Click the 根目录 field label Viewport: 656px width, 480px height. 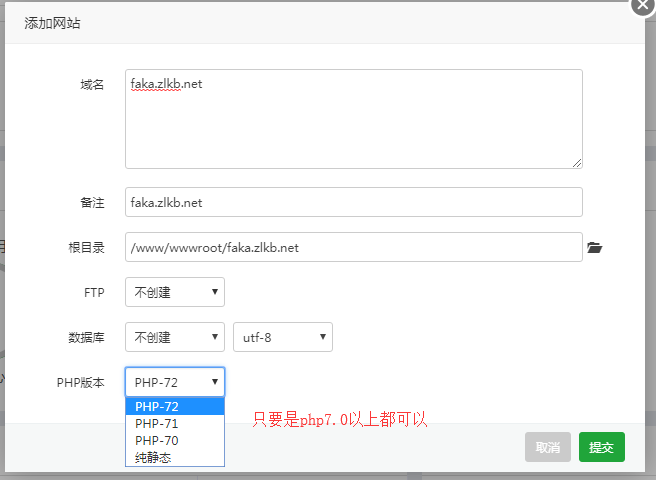pos(86,248)
